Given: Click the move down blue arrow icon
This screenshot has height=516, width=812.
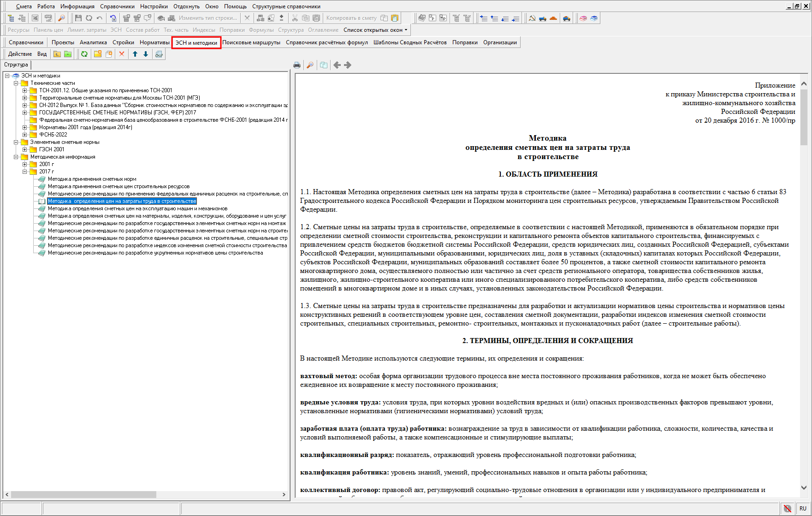Looking at the screenshot, I should [146, 54].
